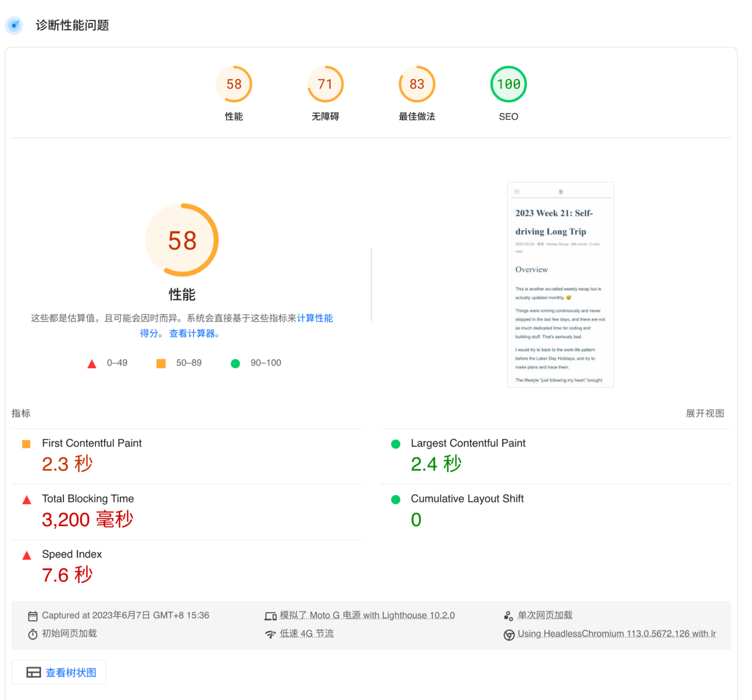The height and width of the screenshot is (700, 752).
Task: Expand the First Contentful Paint metric
Action: coord(92,443)
